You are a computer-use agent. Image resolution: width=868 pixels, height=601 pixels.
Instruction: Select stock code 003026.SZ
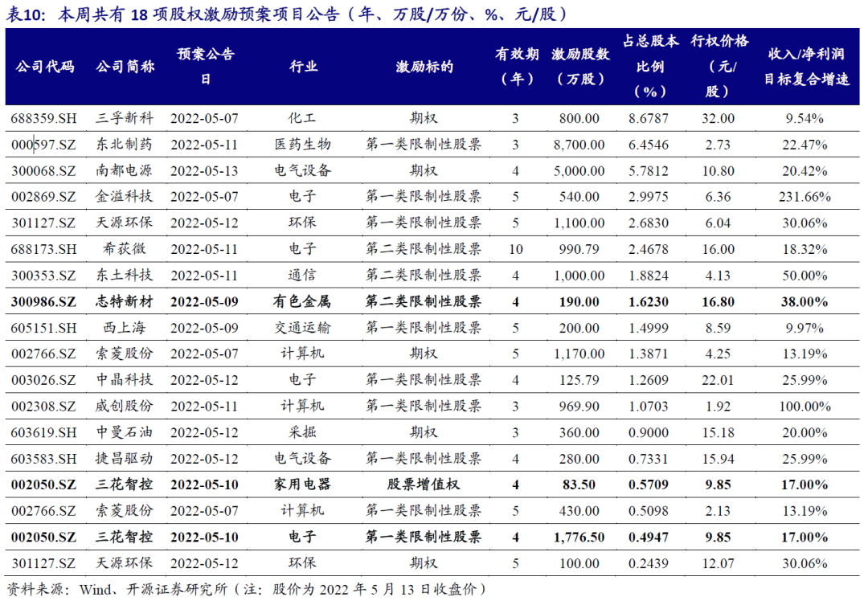[x=43, y=380]
